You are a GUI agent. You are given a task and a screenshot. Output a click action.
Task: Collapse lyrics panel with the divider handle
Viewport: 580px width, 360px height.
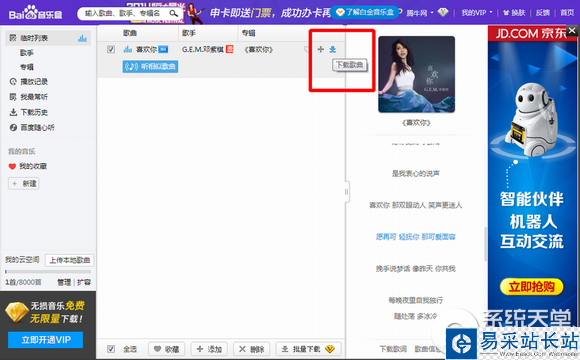(347, 192)
